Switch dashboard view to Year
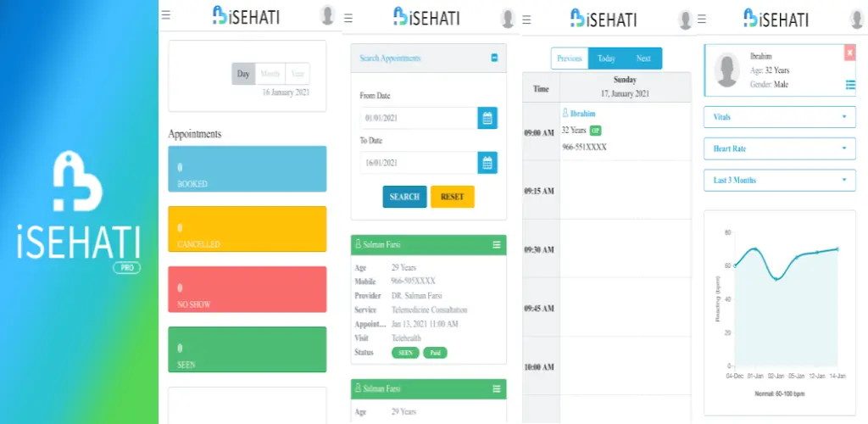 [298, 74]
